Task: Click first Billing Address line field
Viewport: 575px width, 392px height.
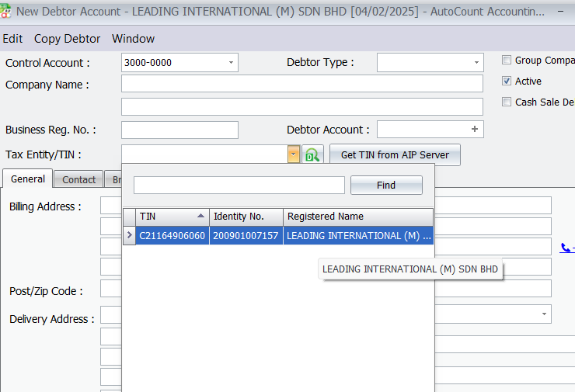Action: 111,205
